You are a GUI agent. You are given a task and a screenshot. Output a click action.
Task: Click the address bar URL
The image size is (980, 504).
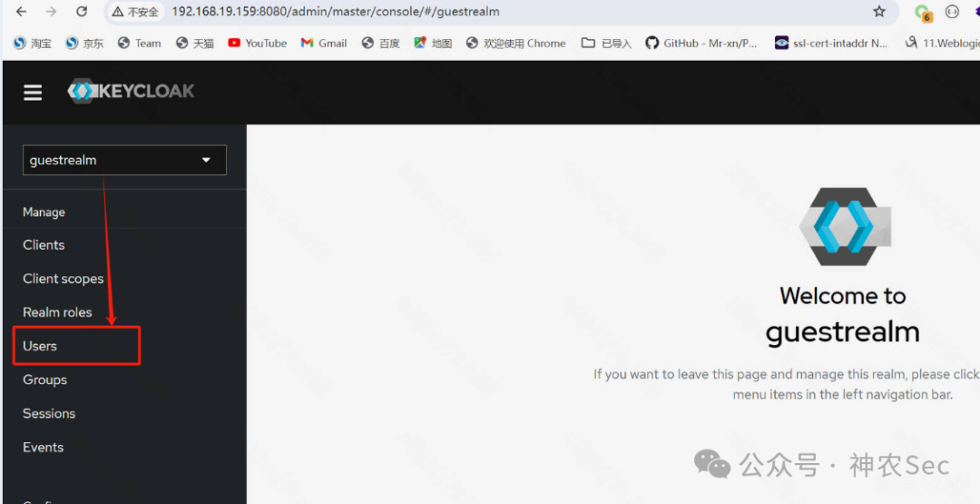tap(336, 12)
